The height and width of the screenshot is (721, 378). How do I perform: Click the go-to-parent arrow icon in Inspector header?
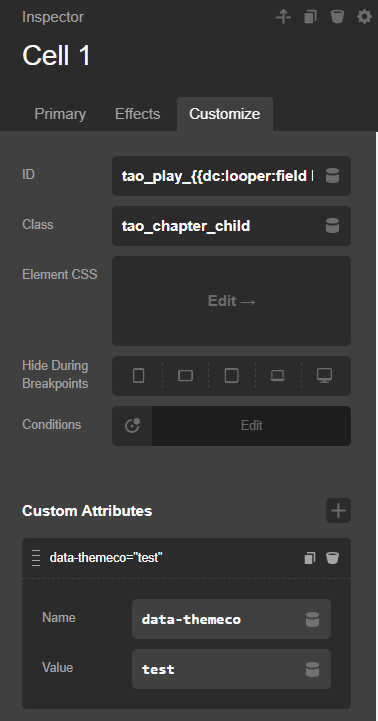pos(283,17)
